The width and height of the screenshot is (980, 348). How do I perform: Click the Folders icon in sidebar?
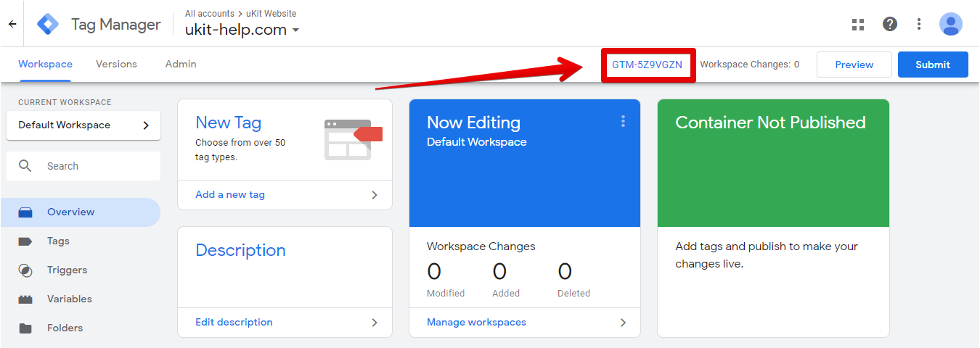25,328
